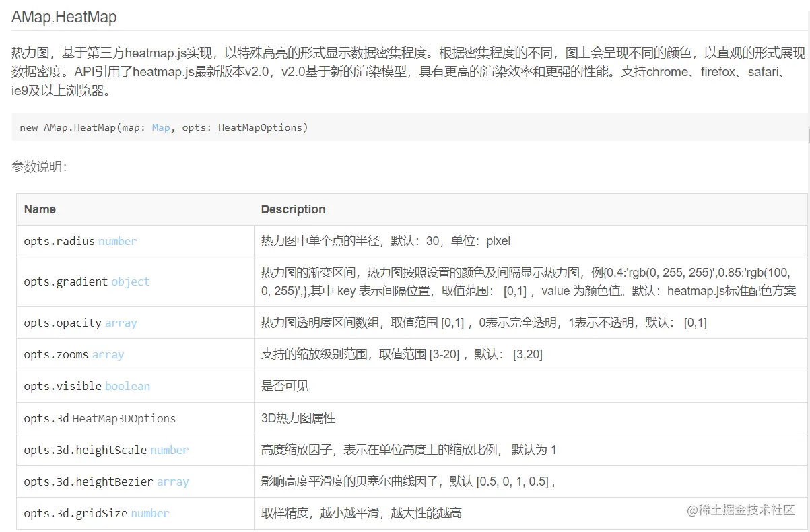
Task: Click the opts.3d.gridSize parameter name
Action: [75, 513]
